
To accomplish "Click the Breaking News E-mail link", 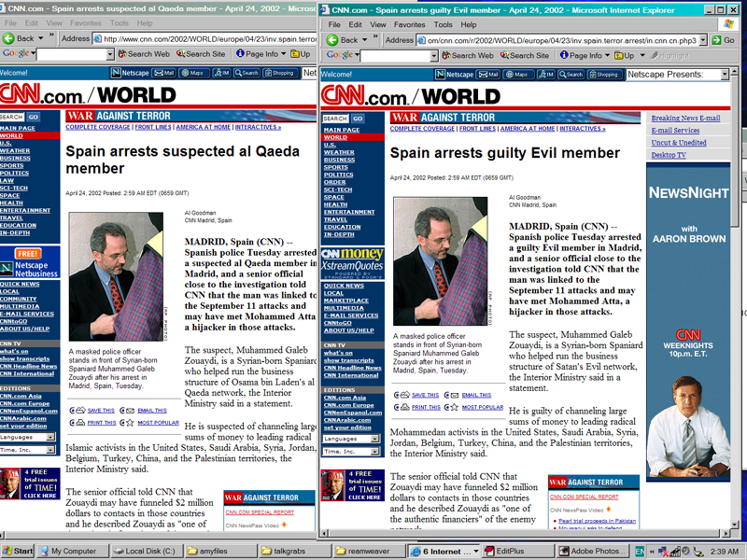I will coord(685,119).
